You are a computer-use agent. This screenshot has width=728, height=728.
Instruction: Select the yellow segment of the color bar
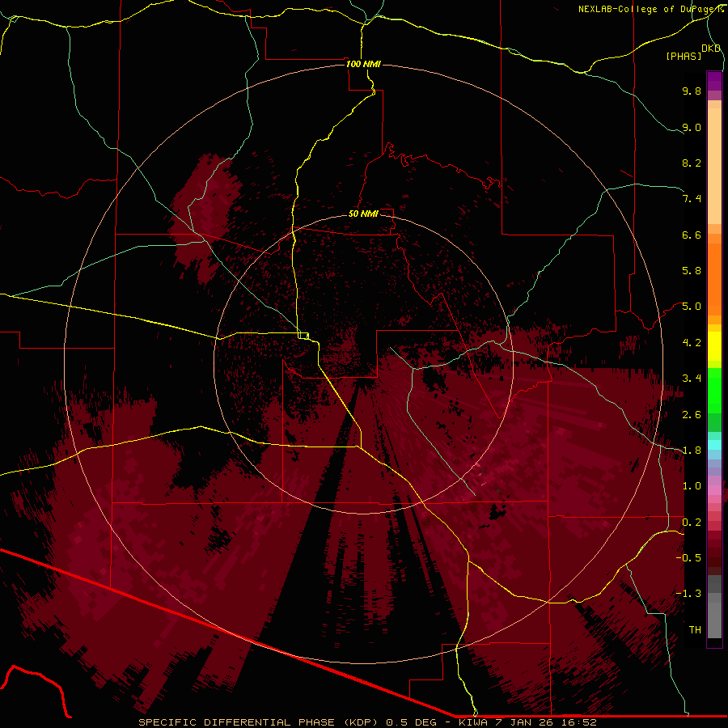(714, 346)
